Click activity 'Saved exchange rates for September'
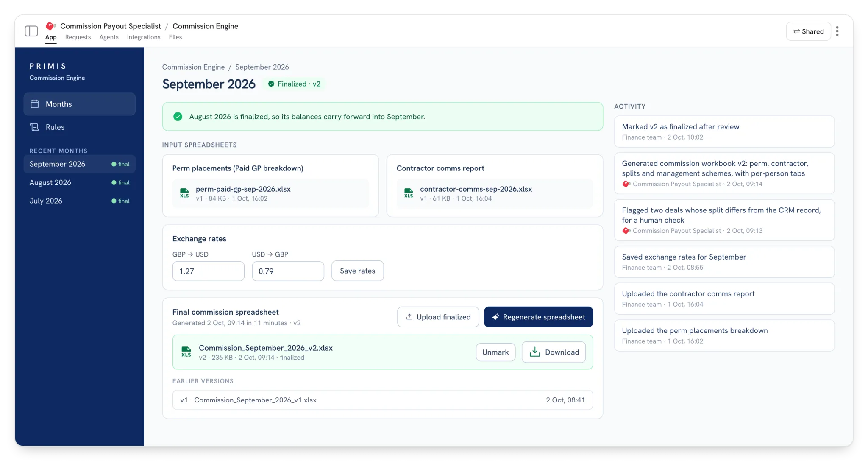The height and width of the screenshot is (461, 868). (x=724, y=262)
